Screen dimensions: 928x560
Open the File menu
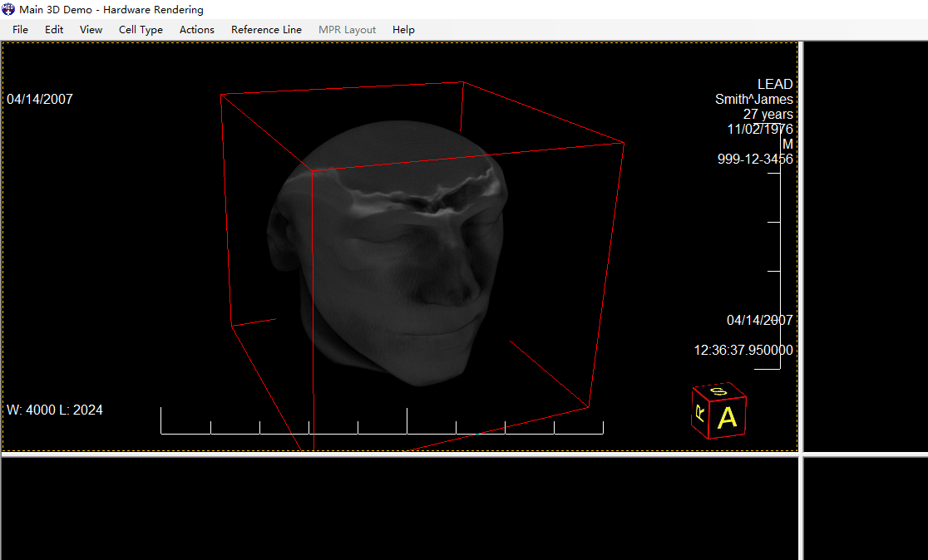[x=20, y=30]
